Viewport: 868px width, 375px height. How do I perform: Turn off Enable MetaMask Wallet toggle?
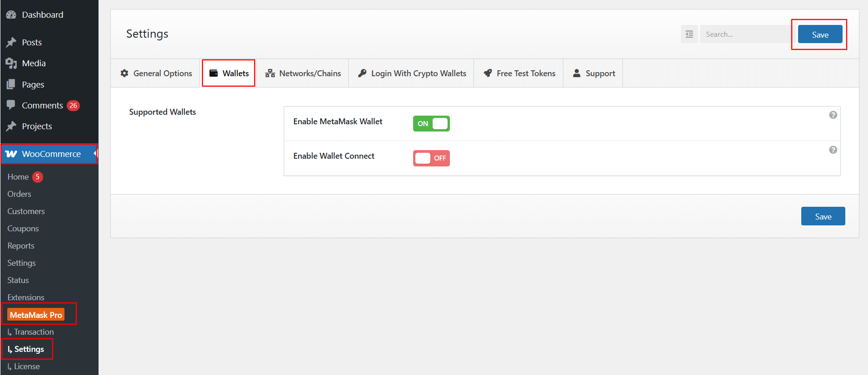[x=431, y=123]
